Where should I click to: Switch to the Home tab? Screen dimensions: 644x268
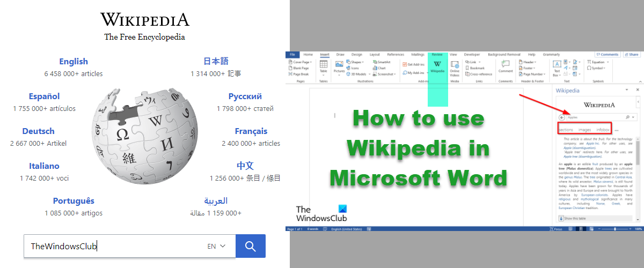[308, 54]
